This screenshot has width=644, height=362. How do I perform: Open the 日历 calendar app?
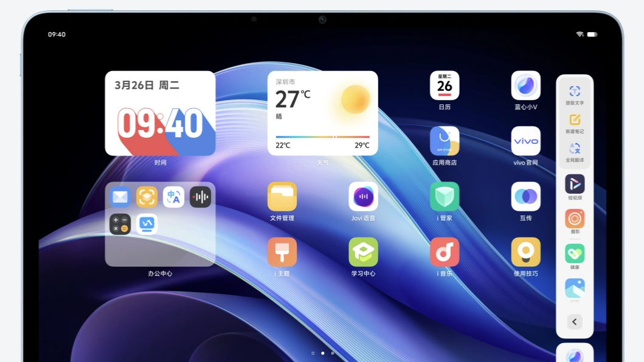(445, 86)
